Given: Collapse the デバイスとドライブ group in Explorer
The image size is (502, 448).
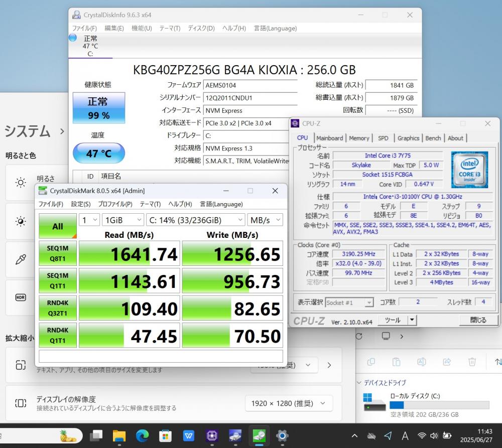Looking at the screenshot, I should click(x=359, y=382).
